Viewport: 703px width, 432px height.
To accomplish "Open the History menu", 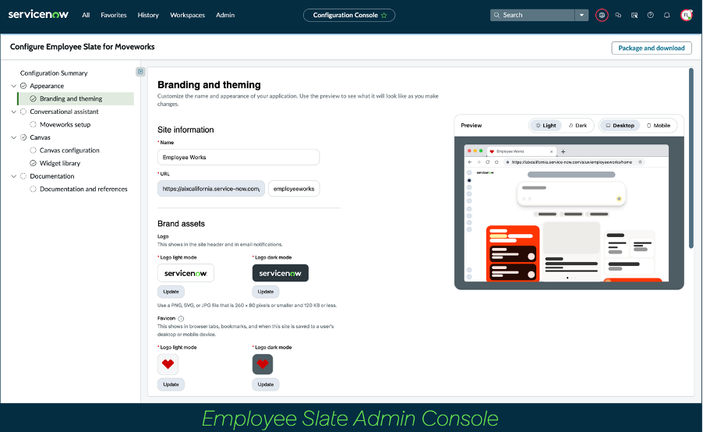I will coord(148,15).
